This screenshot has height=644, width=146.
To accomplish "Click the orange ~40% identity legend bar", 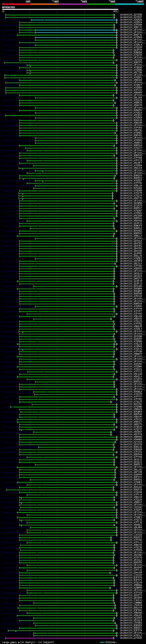I will (x=45, y=4).
